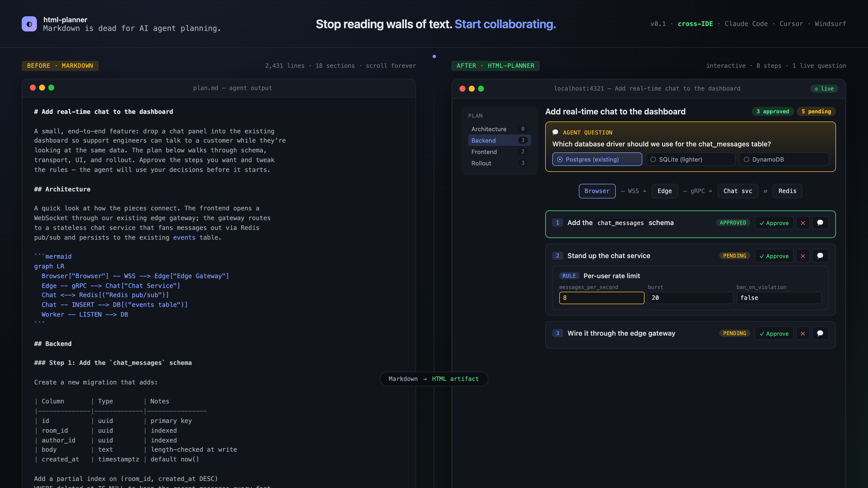Approve Wire it through edge gateway

pyautogui.click(x=774, y=333)
